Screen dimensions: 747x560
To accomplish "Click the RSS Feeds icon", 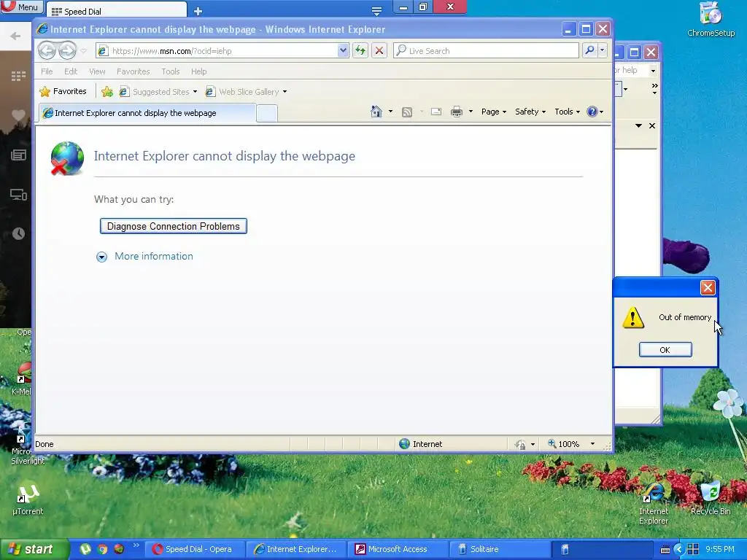I will tap(407, 112).
